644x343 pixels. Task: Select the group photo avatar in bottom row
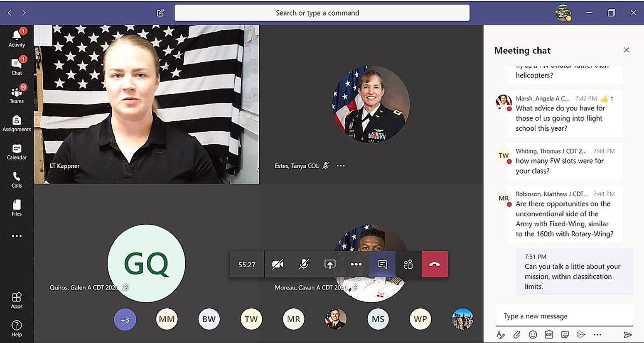[462, 319]
